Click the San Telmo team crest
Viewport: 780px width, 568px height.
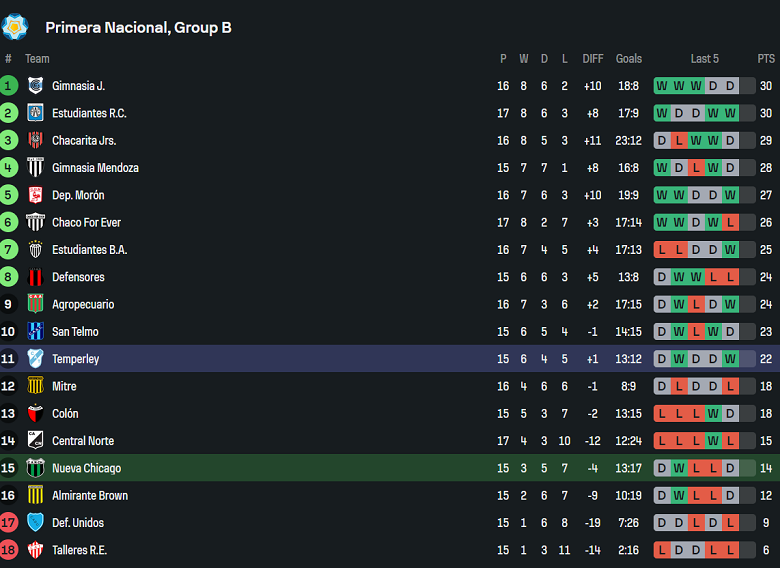pos(36,331)
